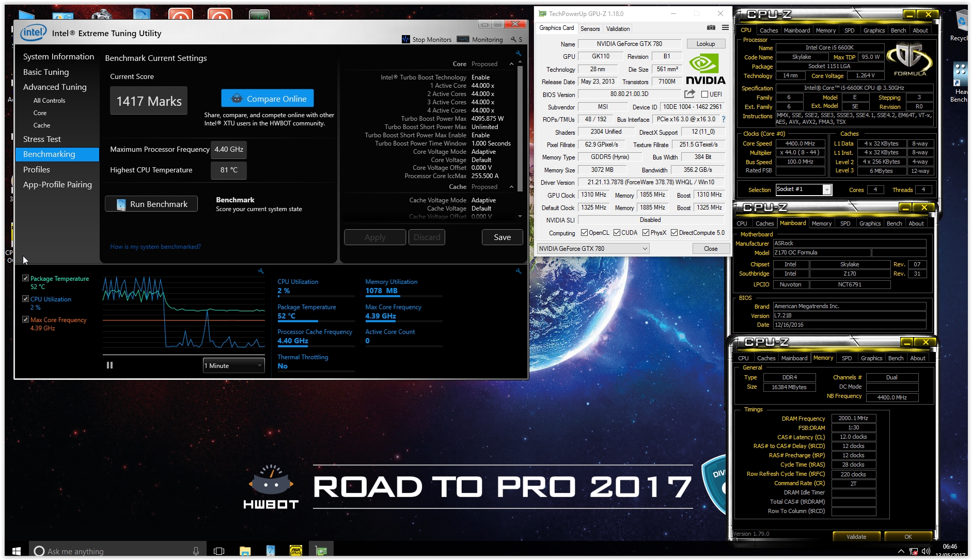This screenshot has width=972, height=560.
Task: Click the GPU-Z taskbar icon
Action: (321, 551)
